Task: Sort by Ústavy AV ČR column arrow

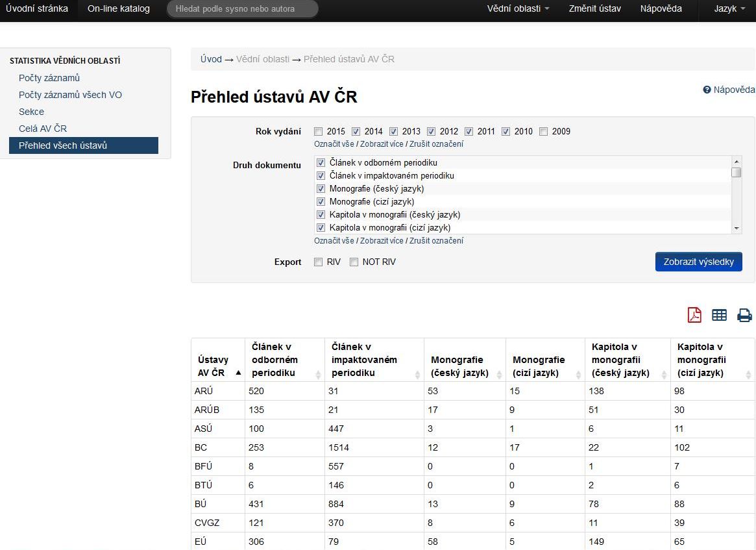Action: click(238, 373)
